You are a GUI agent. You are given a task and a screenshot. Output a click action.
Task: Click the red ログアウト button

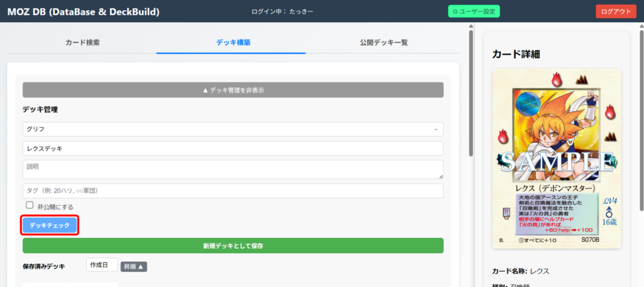616,11
